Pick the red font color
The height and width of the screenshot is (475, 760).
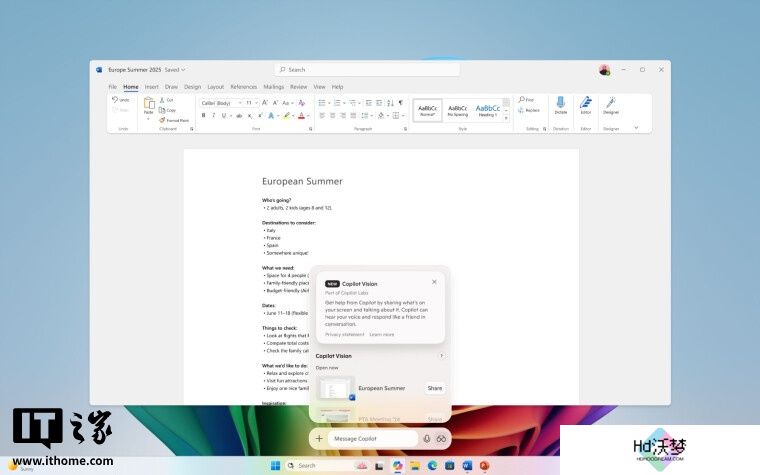click(x=301, y=116)
